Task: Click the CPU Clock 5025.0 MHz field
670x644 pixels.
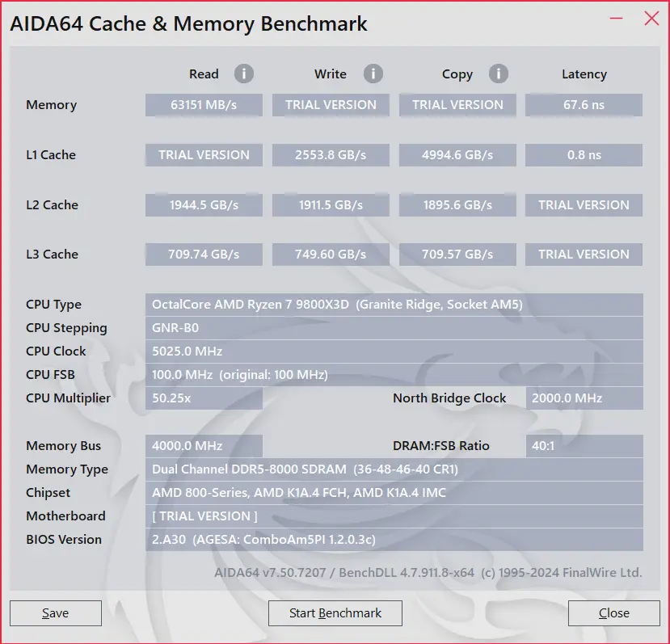Action: 394,351
